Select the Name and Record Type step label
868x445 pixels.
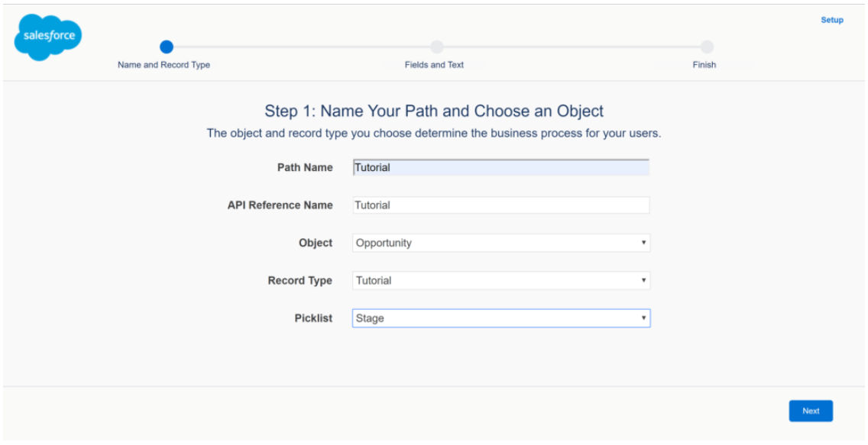coord(163,65)
